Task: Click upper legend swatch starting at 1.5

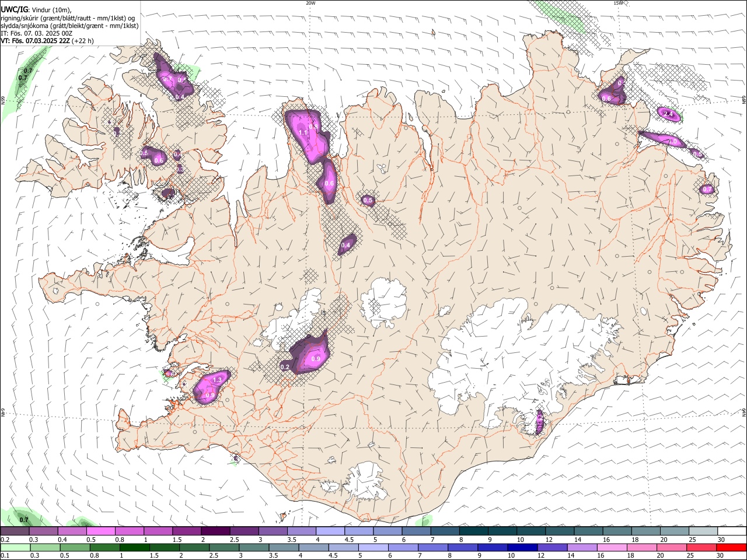Action: pyautogui.click(x=187, y=531)
